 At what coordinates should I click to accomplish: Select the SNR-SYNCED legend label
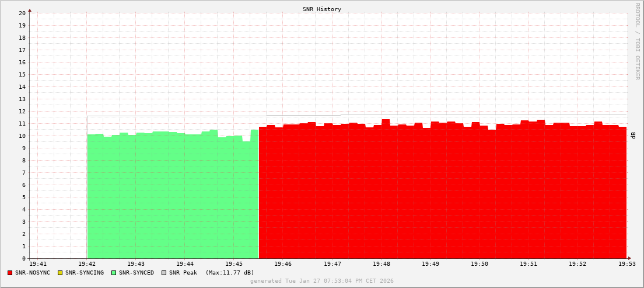point(136,273)
